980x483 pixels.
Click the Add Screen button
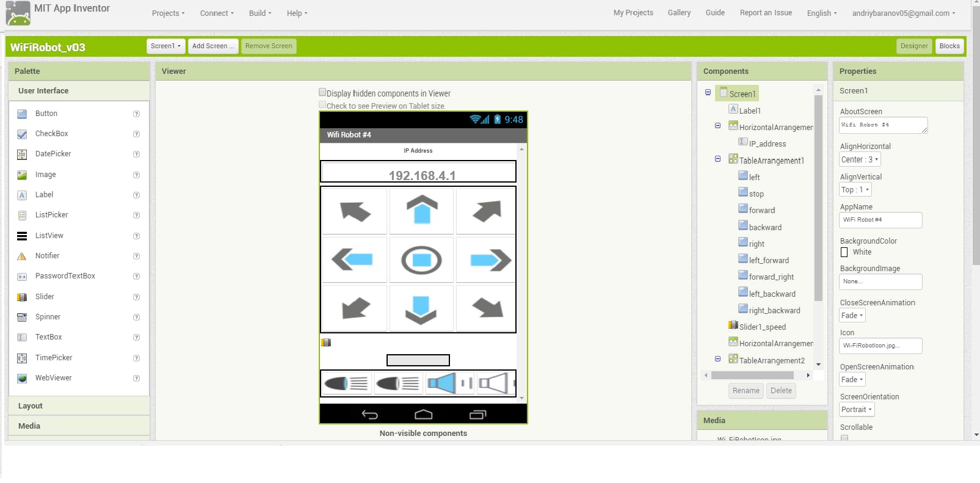click(213, 46)
